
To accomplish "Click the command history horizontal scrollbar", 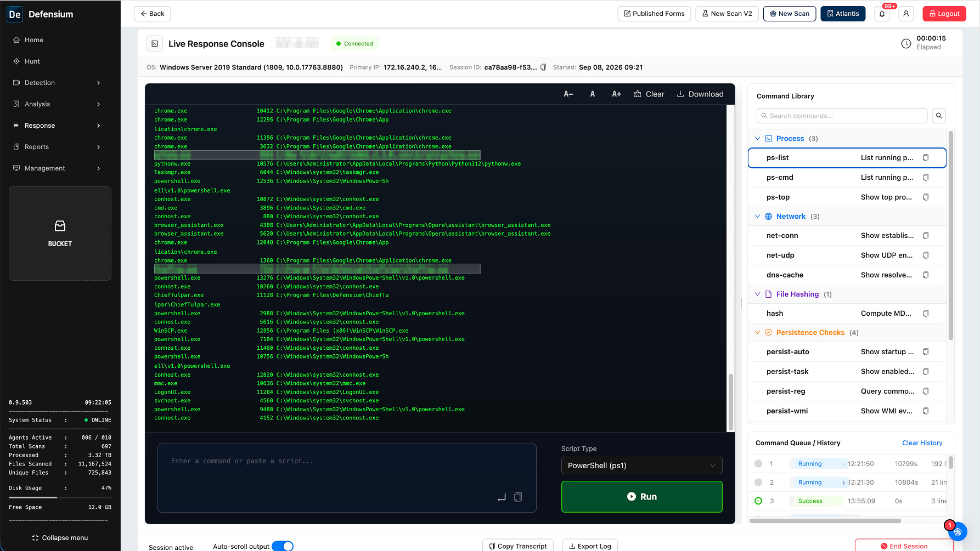I will pyautogui.click(x=825, y=521).
